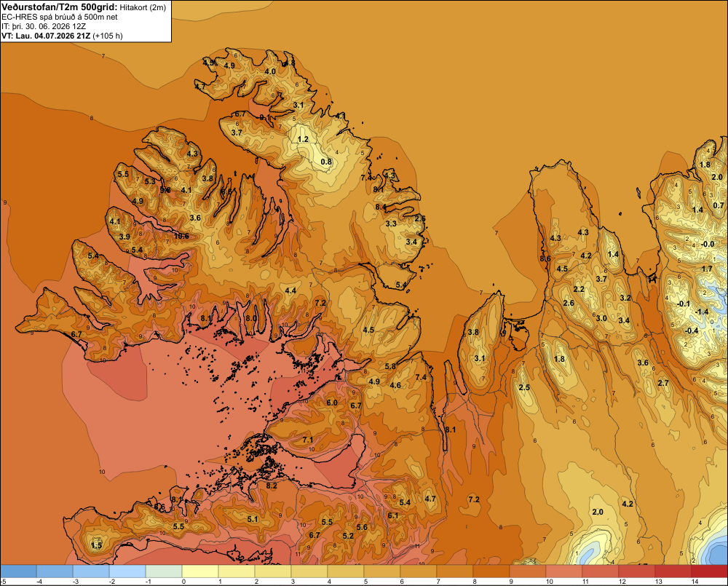The width and height of the screenshot is (728, 586).
Task: Click the legend swatch between 6 and 7
Action: tap(419, 571)
